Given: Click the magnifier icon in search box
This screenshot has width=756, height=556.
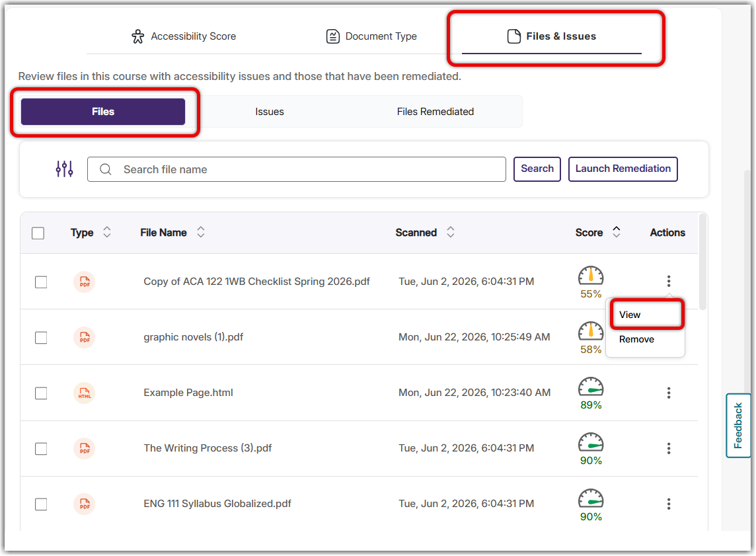Looking at the screenshot, I should [106, 169].
